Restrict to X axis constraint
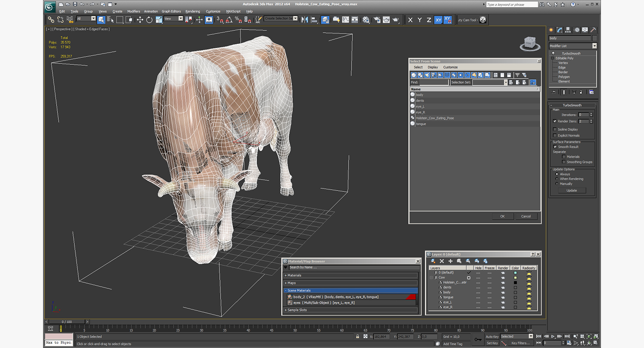This screenshot has width=644, height=348. pyautogui.click(x=410, y=20)
